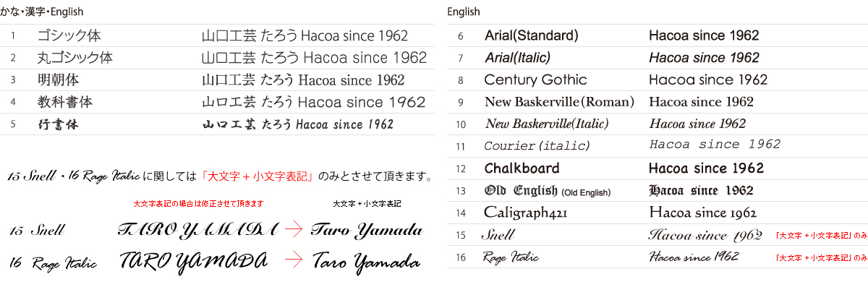
Task: Click the red 大文字＋小文字表記 quoted text
Action: point(258,176)
